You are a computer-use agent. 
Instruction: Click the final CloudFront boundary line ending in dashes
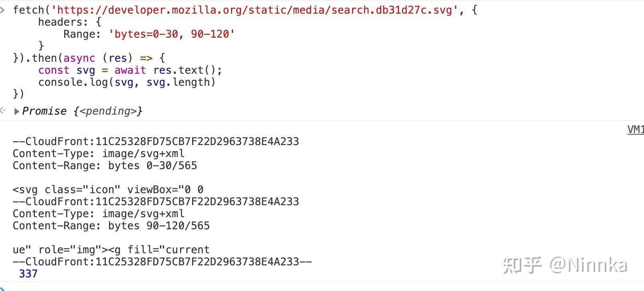pos(162,262)
